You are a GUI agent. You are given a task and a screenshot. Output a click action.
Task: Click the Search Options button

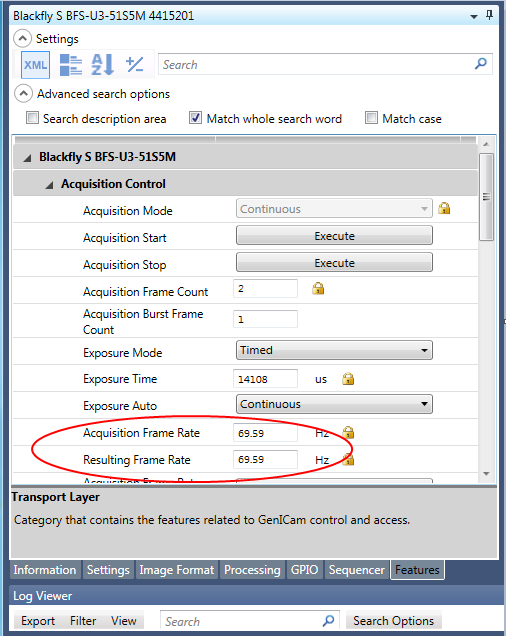(393, 621)
